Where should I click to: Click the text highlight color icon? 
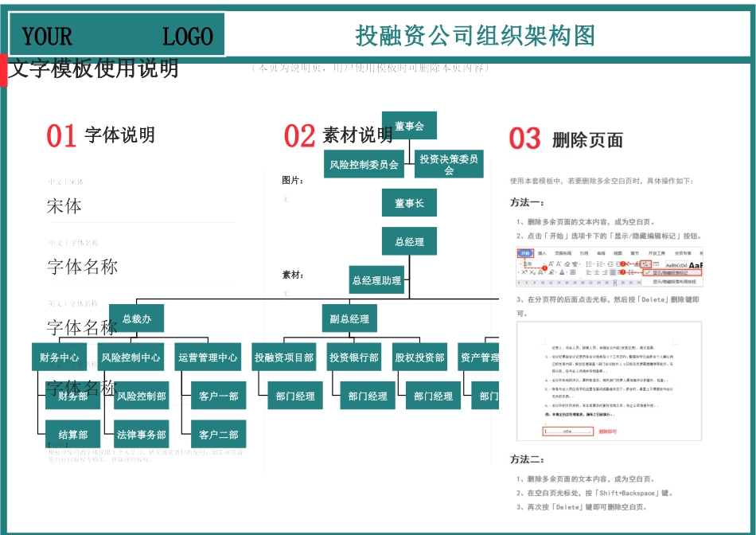coord(551,272)
